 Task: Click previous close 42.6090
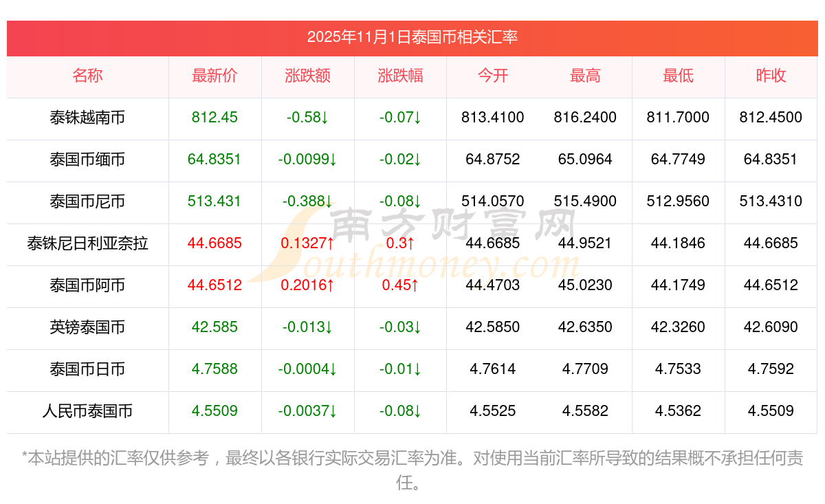771,327
